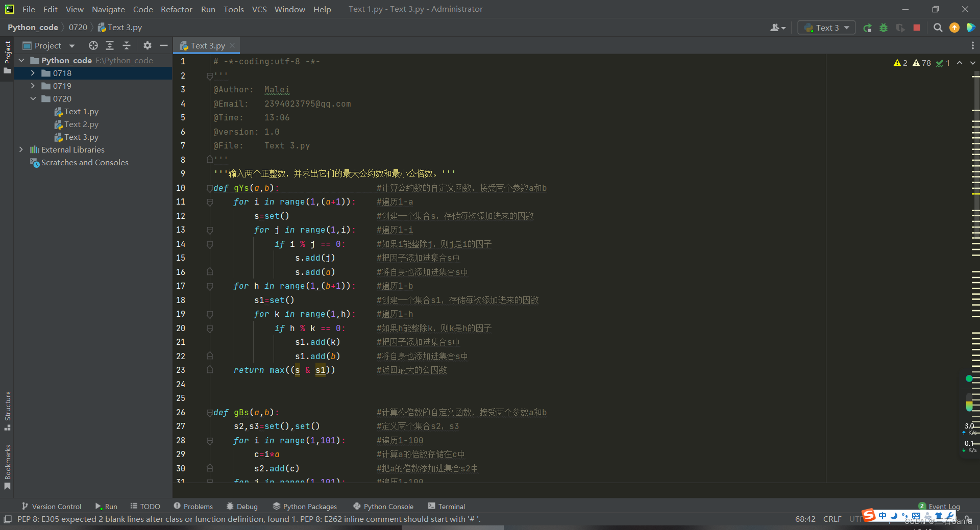Hide the Project tool window
Screen dimensions: 980x530
point(163,45)
